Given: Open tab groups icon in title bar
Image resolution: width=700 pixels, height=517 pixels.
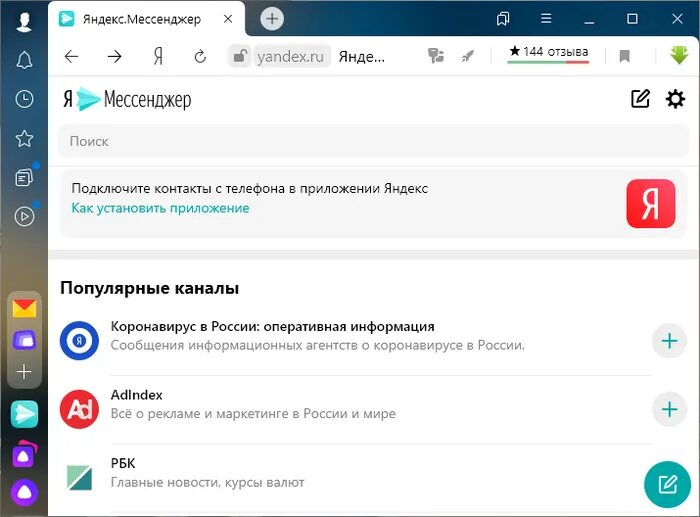Looking at the screenshot, I should (x=503, y=19).
